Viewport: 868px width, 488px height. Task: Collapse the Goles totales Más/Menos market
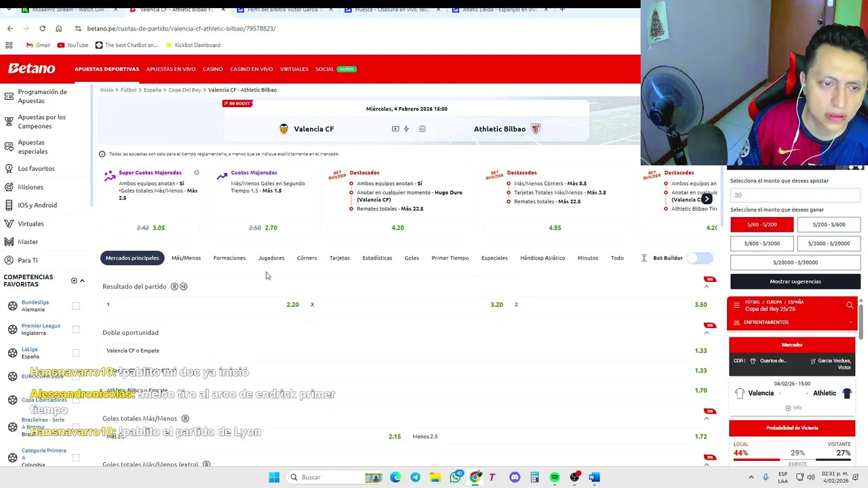tap(706, 419)
